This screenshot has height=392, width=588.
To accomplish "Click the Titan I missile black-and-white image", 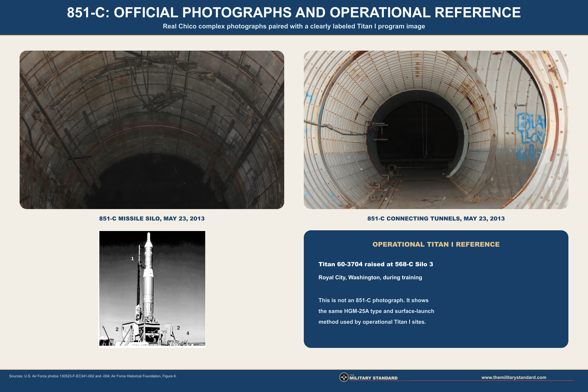I will 152,289.
